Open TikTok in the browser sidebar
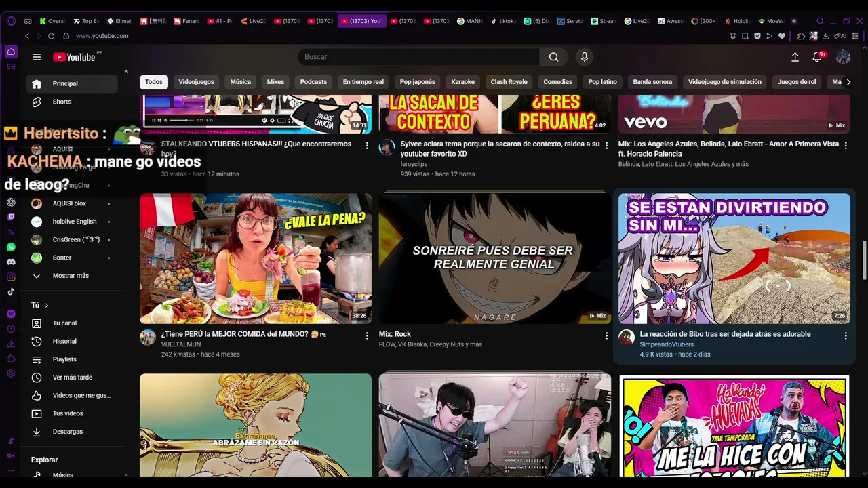The image size is (868, 488). [11, 291]
